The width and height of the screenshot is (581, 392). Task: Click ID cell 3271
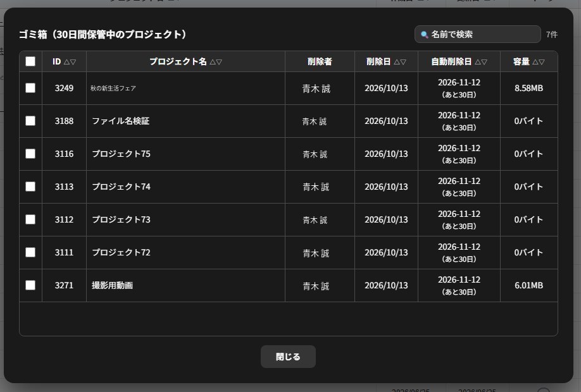[x=64, y=285]
